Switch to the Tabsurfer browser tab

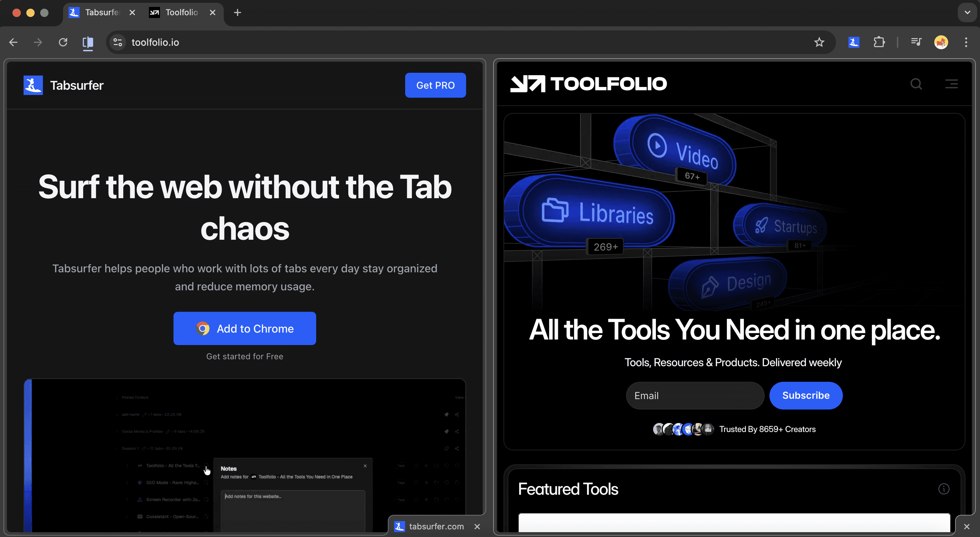click(100, 12)
